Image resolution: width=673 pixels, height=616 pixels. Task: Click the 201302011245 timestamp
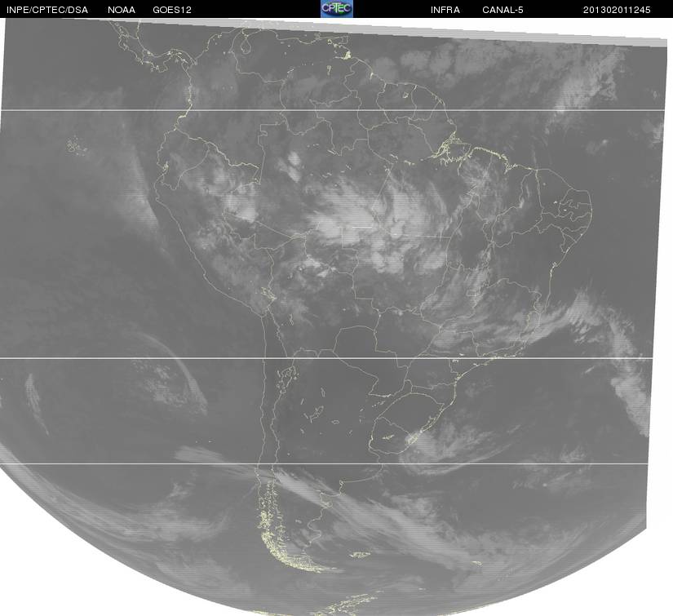pyautogui.click(x=617, y=10)
